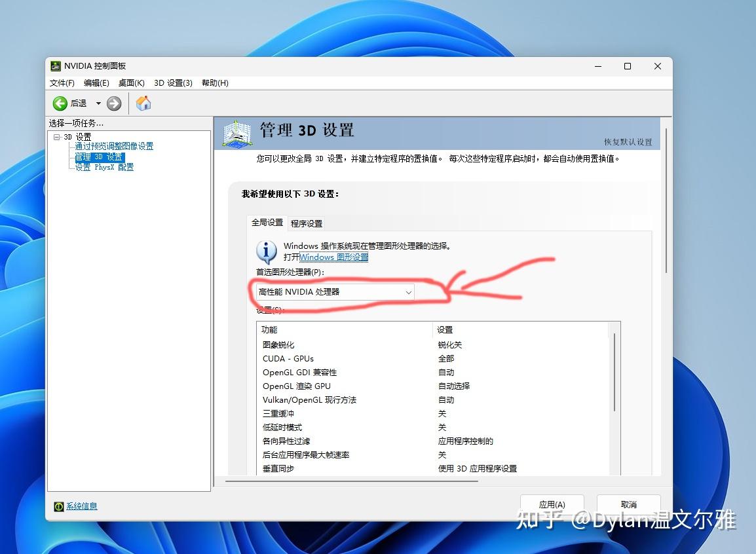Open NVIDIA home using the house toolbar icon
This screenshot has height=554, width=756.
pos(143,103)
